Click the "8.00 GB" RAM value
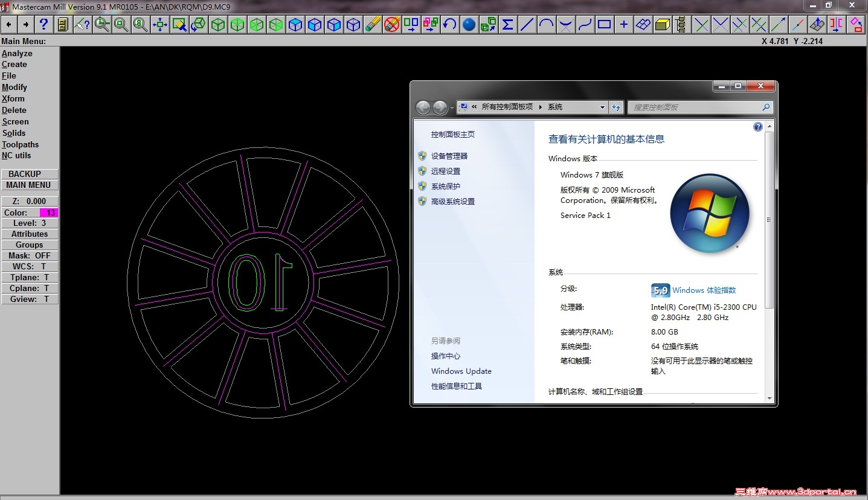The image size is (868, 500). [664, 332]
